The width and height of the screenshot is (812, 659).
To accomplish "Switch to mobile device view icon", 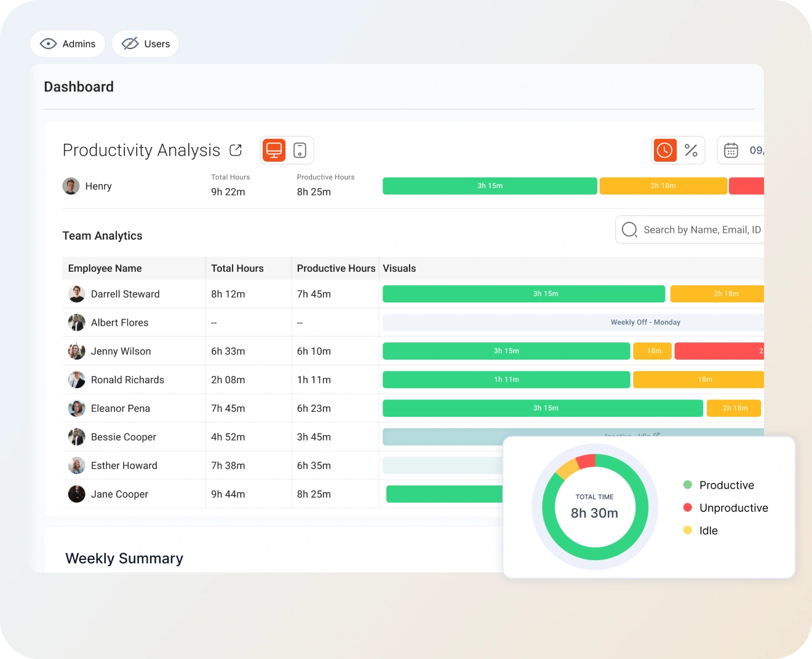I will [300, 150].
